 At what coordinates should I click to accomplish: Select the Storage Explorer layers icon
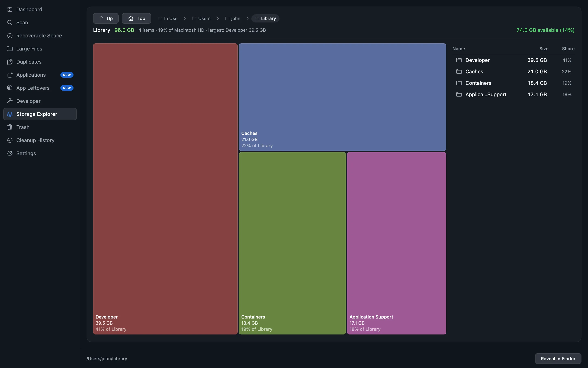pyautogui.click(x=10, y=114)
